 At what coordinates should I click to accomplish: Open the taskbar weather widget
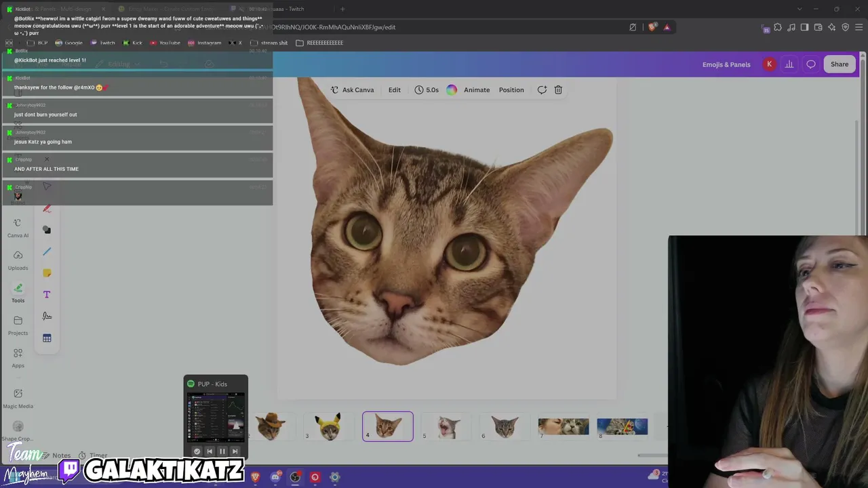click(x=658, y=477)
